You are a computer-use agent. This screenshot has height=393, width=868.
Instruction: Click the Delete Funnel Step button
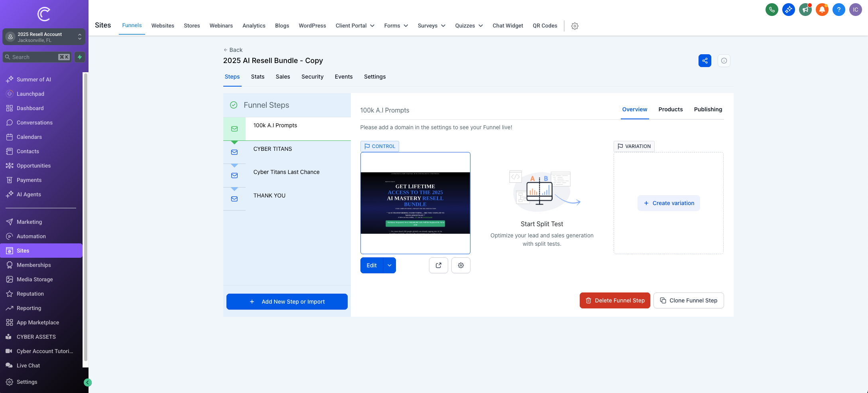click(614, 300)
